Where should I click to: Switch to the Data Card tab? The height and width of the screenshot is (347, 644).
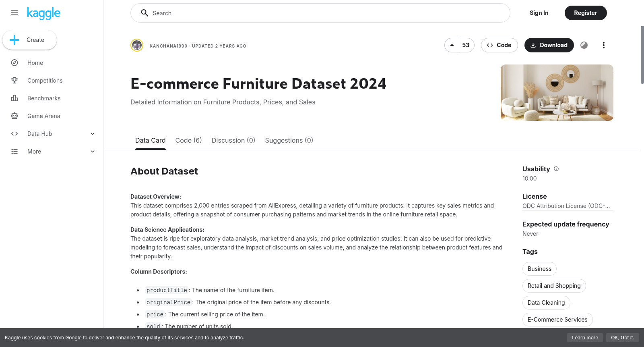pos(151,140)
